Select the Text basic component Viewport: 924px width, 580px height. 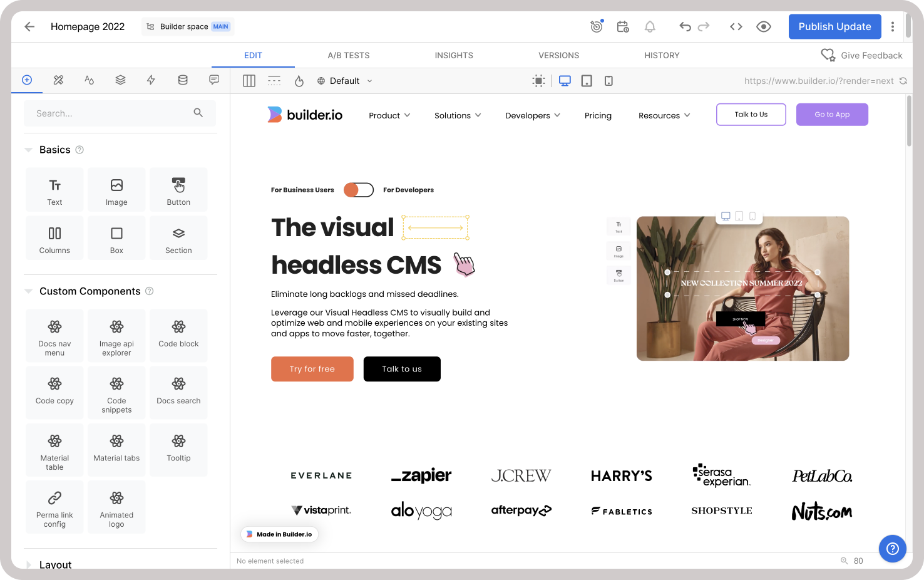[x=54, y=190]
